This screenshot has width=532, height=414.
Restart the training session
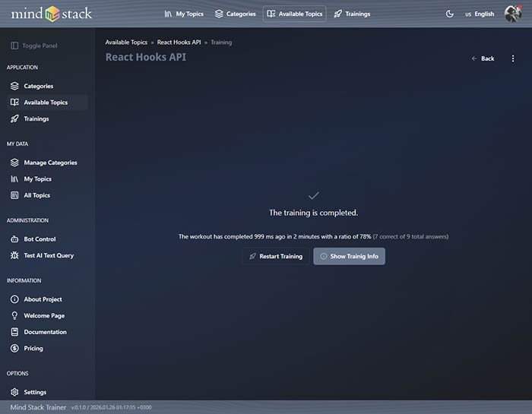275,256
